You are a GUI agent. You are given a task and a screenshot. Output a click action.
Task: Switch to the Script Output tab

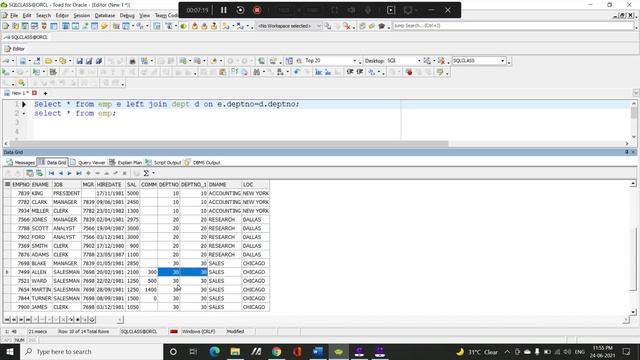pyautogui.click(x=163, y=162)
